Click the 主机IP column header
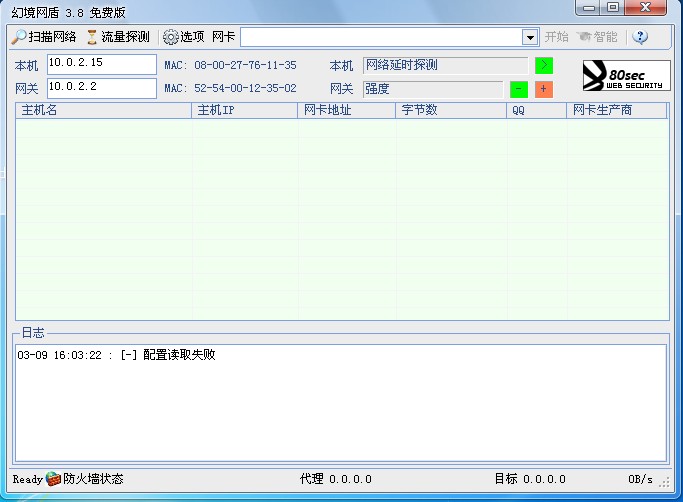Viewport: 683px width, 502px height. [244, 110]
